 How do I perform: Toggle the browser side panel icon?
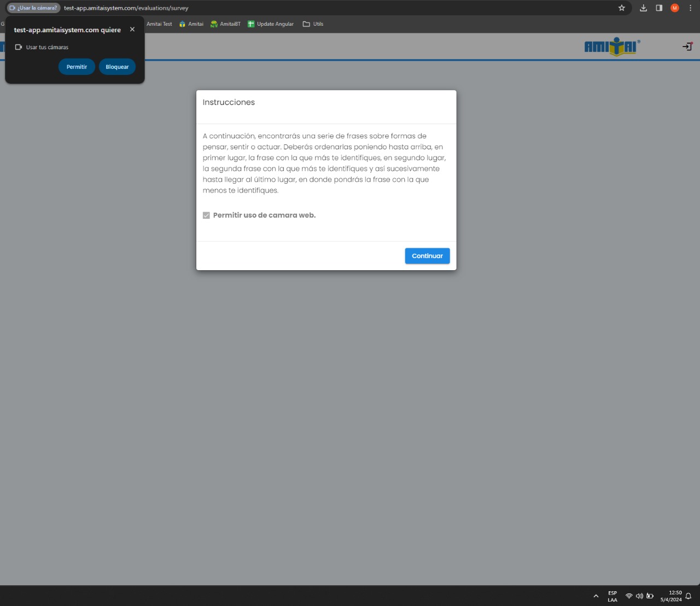coord(659,8)
